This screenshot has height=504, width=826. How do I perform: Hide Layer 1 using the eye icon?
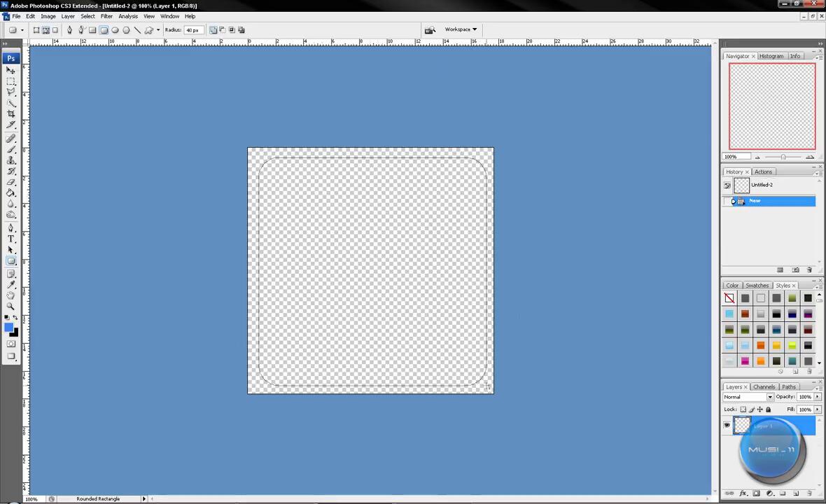point(727,425)
